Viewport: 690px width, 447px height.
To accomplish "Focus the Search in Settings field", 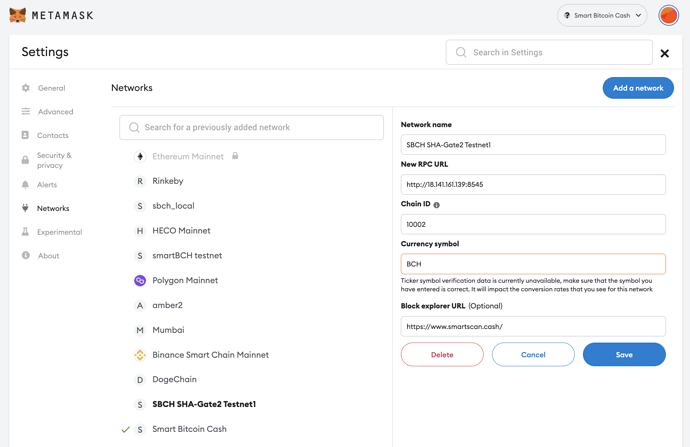I will pyautogui.click(x=549, y=52).
